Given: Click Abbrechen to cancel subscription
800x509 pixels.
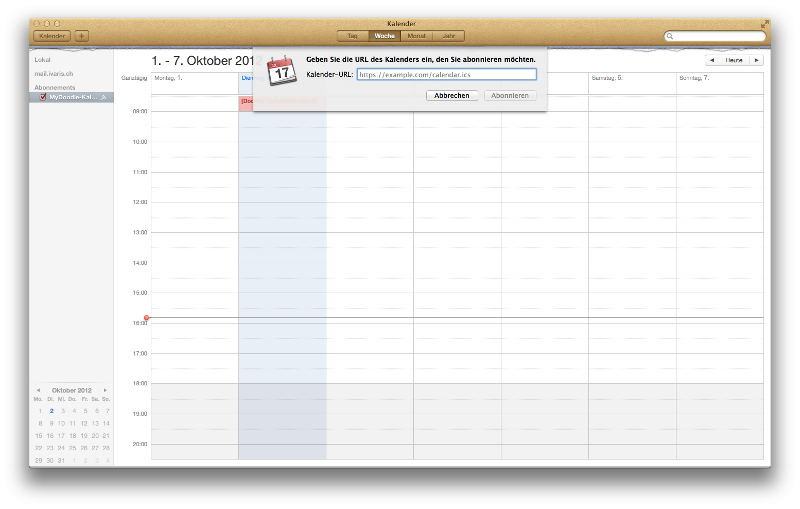Looking at the screenshot, I should [452, 95].
